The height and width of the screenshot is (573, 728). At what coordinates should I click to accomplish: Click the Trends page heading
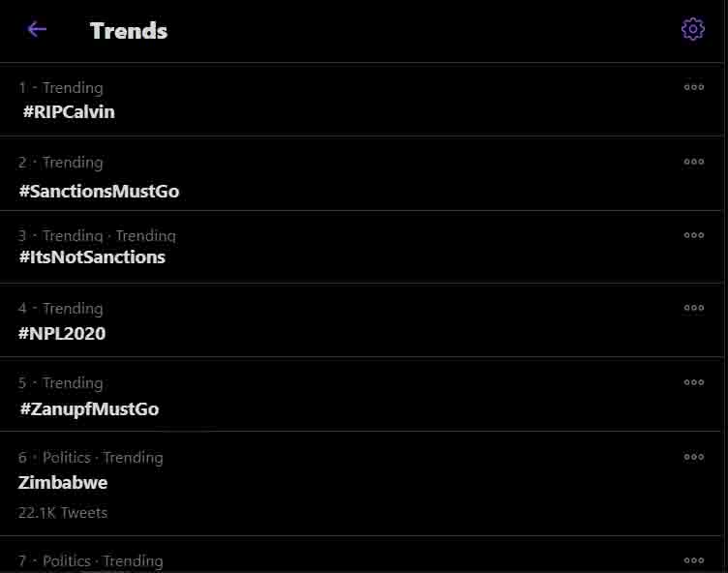[129, 31]
